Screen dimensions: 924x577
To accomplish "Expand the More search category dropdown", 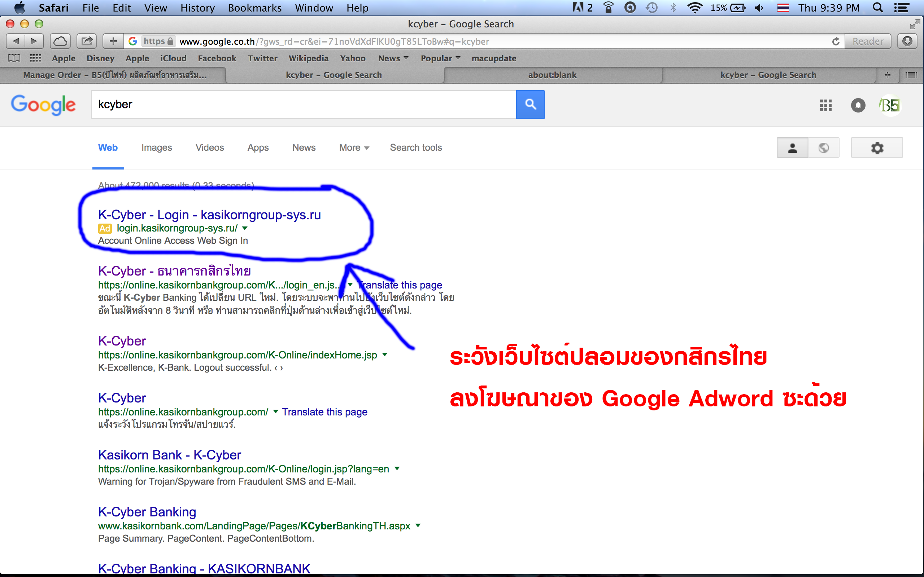I will pyautogui.click(x=354, y=148).
